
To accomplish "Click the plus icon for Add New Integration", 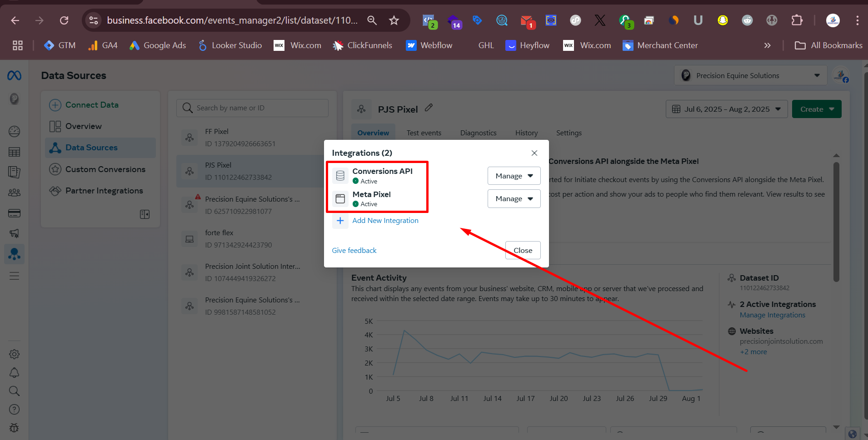I will click(x=340, y=221).
